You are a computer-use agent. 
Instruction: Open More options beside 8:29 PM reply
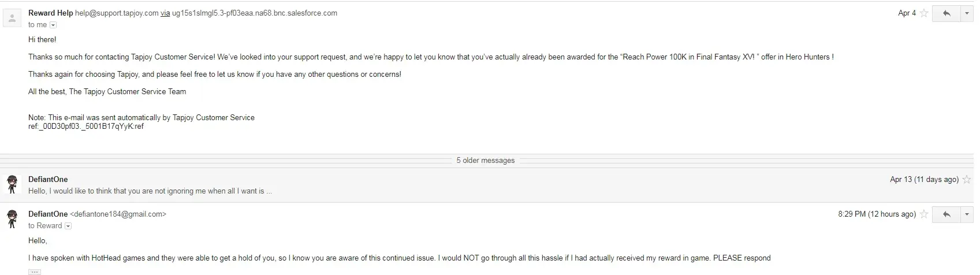click(967, 214)
